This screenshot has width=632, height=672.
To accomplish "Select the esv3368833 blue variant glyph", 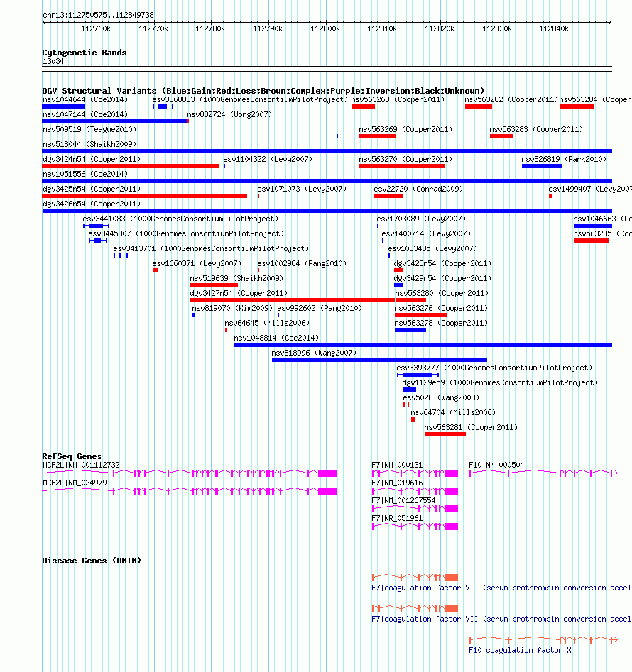I will (x=163, y=106).
